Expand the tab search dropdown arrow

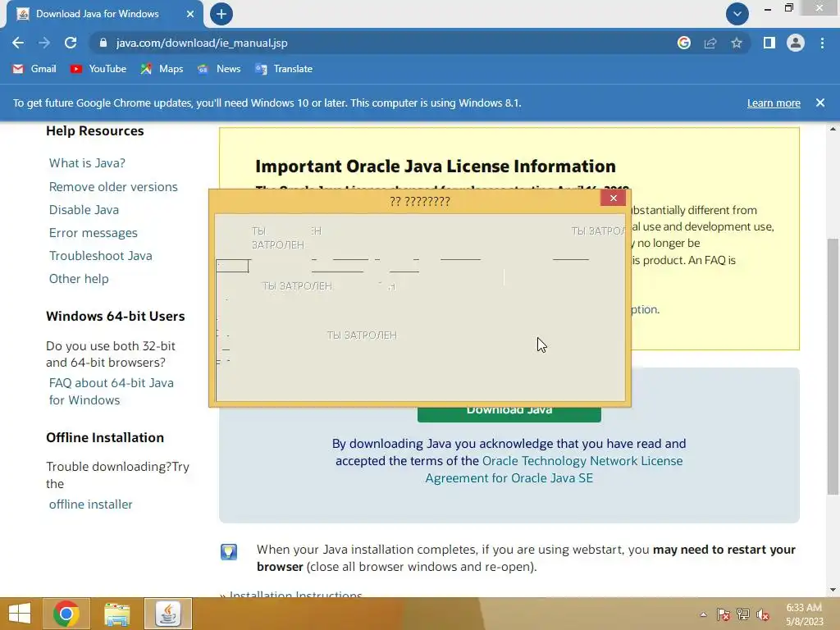(737, 14)
